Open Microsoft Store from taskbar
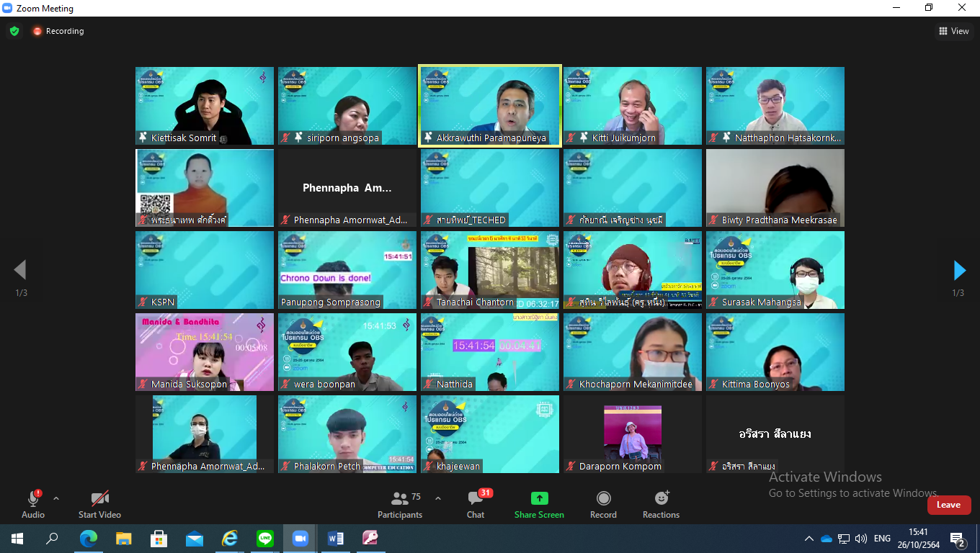The width and height of the screenshot is (980, 553). [x=159, y=538]
